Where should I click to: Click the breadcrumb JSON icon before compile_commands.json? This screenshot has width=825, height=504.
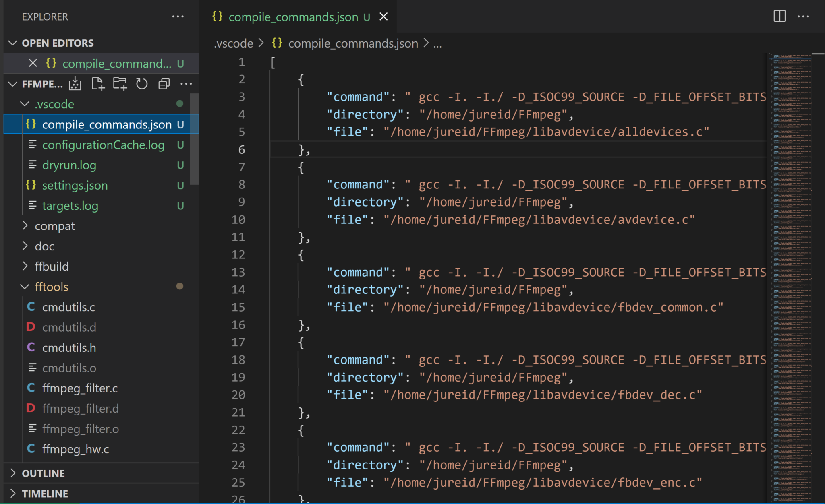(277, 43)
